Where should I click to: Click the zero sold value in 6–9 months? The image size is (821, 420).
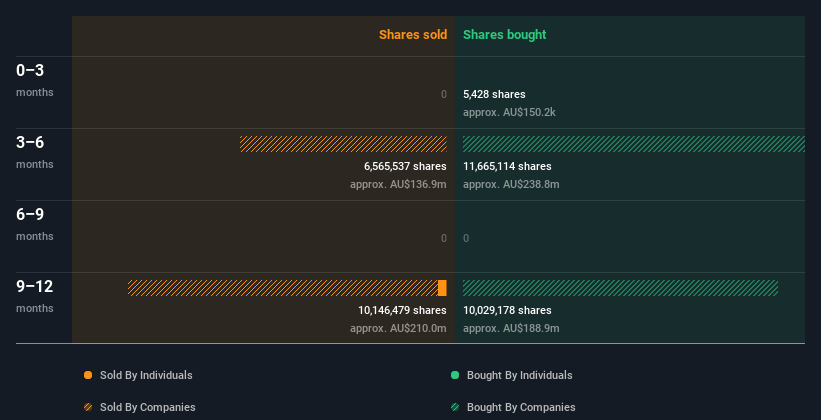coord(444,238)
